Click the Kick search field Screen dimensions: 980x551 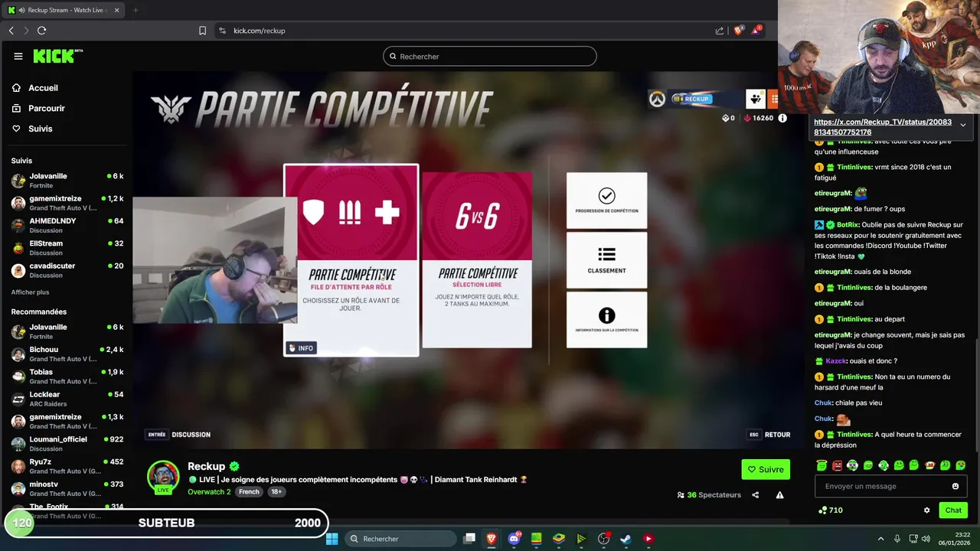click(490, 57)
